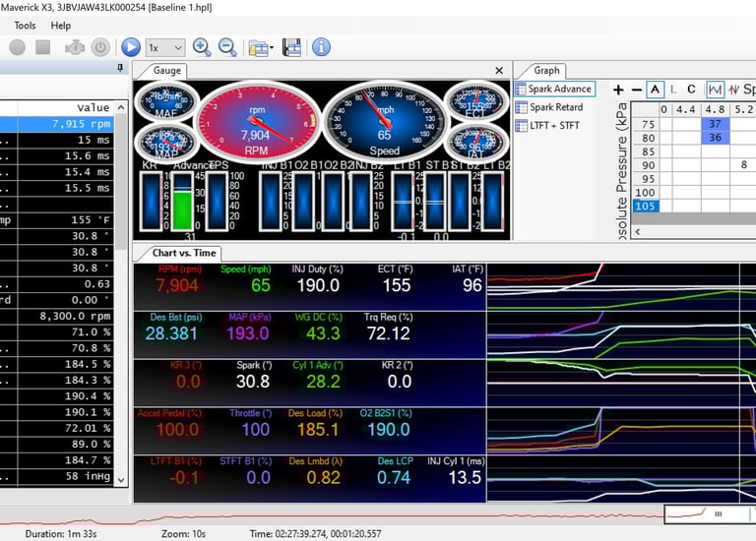The image size is (756, 541).
Task: Click the plus icon in Graph panel
Action: click(x=618, y=90)
